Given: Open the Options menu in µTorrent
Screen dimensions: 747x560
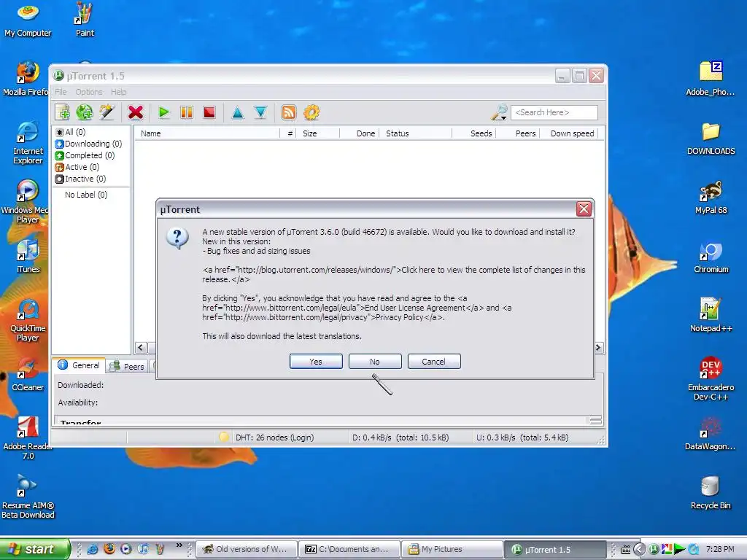Looking at the screenshot, I should (88, 92).
